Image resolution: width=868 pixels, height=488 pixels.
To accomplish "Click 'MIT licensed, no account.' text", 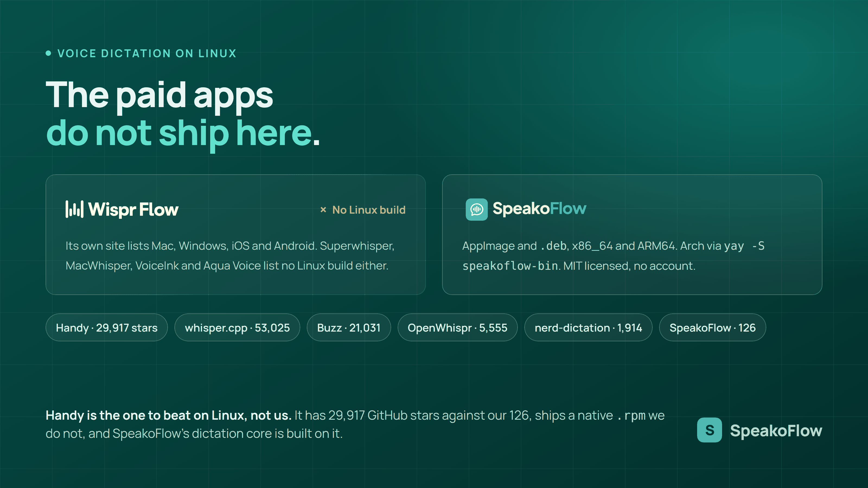I will click(x=629, y=266).
